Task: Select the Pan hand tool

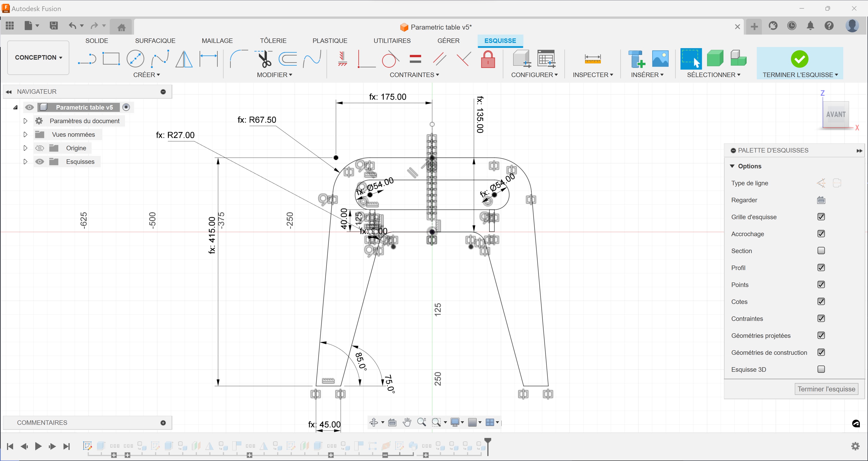Action: coord(407,422)
